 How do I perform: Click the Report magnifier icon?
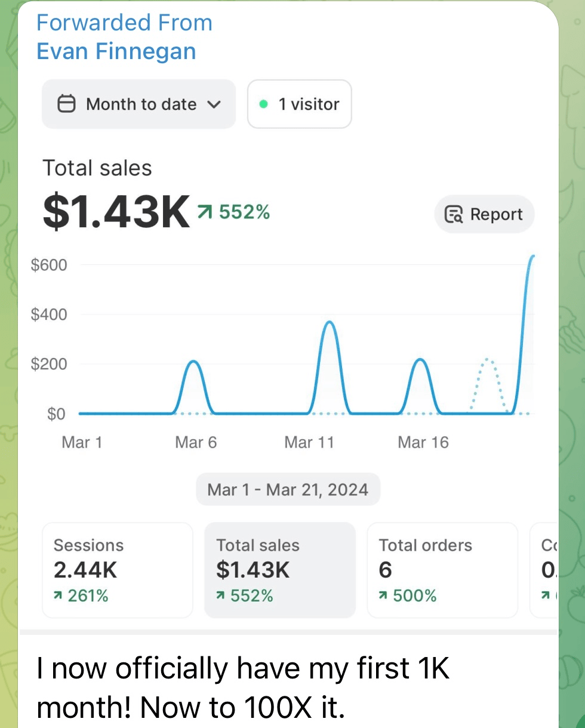(454, 214)
